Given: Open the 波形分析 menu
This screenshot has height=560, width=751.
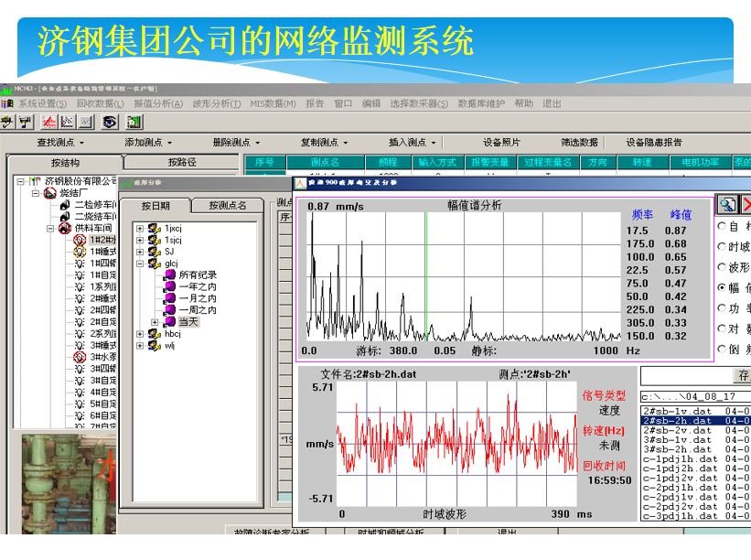Looking at the screenshot, I should click(x=216, y=103).
